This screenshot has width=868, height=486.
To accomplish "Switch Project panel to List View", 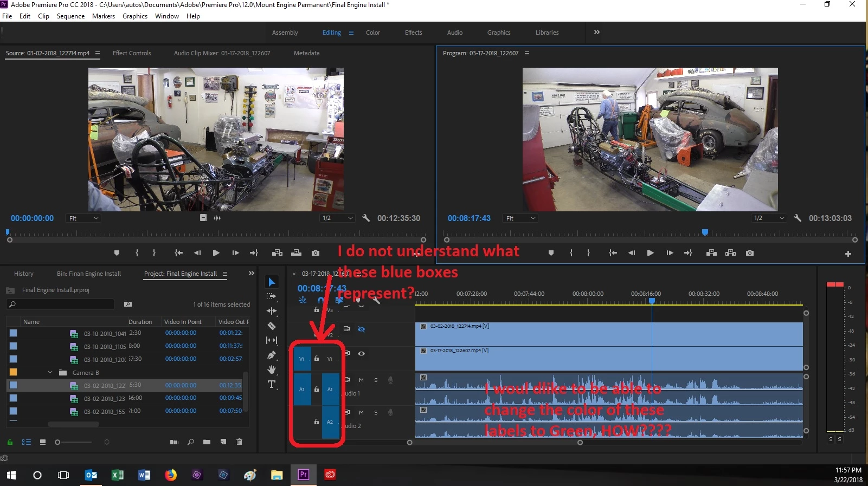I will point(26,442).
